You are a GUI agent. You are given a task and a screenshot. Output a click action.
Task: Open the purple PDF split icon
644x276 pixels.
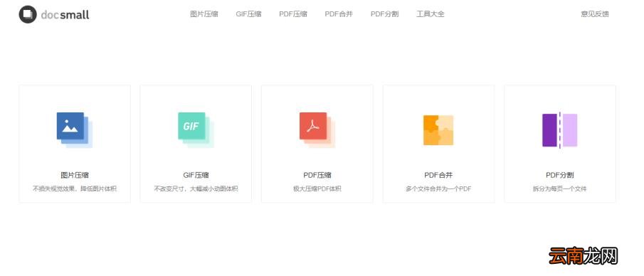pos(560,130)
